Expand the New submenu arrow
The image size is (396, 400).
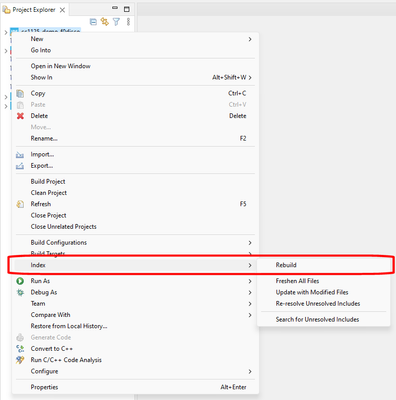250,39
